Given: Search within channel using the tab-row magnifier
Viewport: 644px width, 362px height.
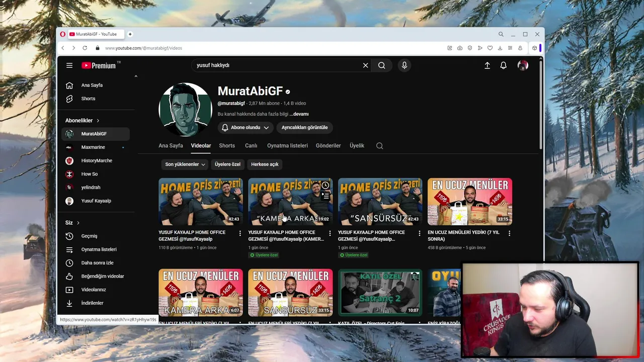Looking at the screenshot, I should (380, 146).
